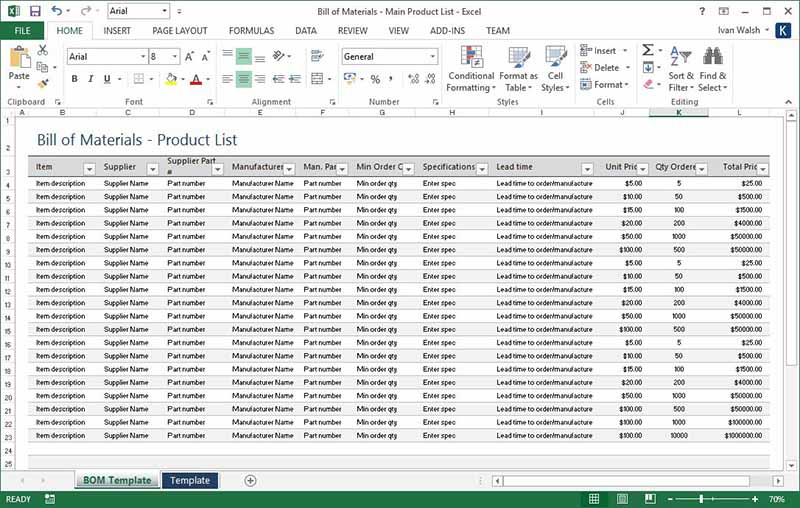Viewport: 800px width, 508px height.
Task: Apply comma style number format
Action: coord(391,79)
